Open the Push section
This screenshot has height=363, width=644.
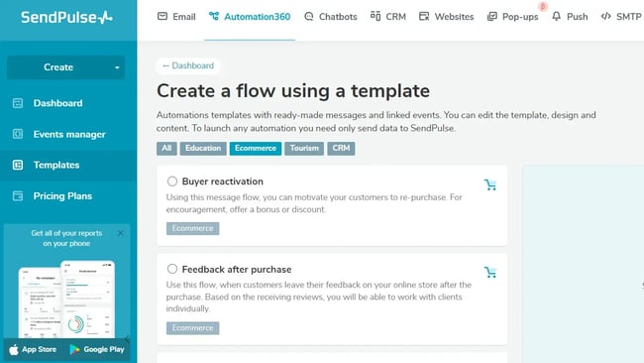click(x=570, y=17)
